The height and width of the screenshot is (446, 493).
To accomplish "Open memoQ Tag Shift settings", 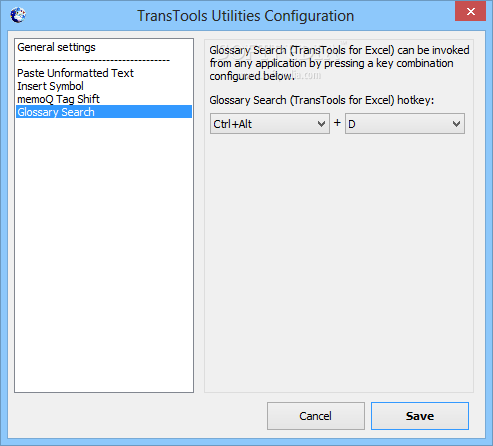I will point(104,99).
